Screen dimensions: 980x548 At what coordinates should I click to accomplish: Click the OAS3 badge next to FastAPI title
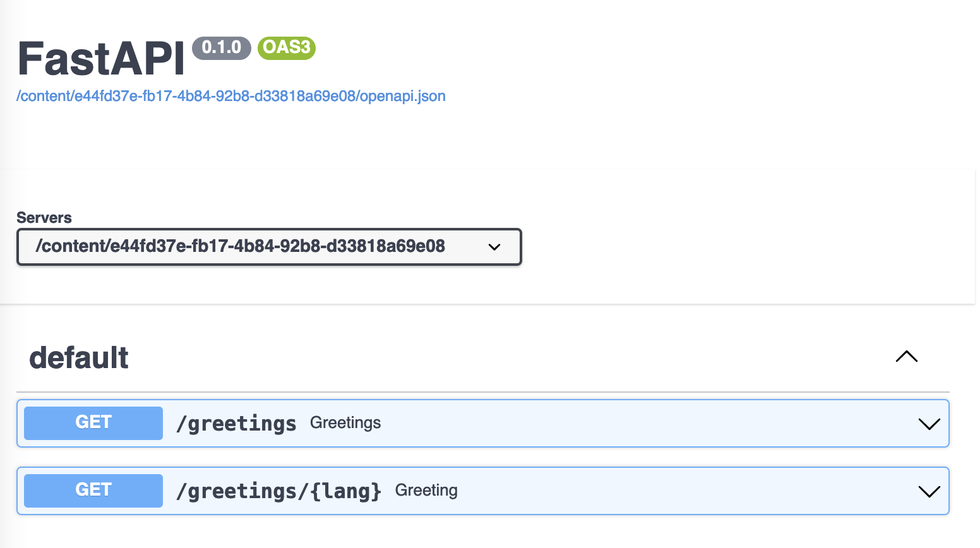[x=286, y=48]
